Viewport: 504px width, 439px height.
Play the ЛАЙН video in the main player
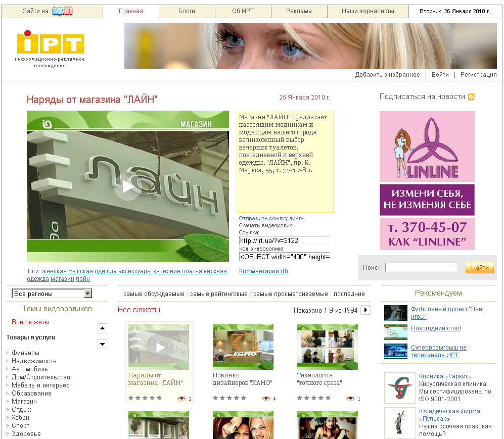click(x=127, y=186)
